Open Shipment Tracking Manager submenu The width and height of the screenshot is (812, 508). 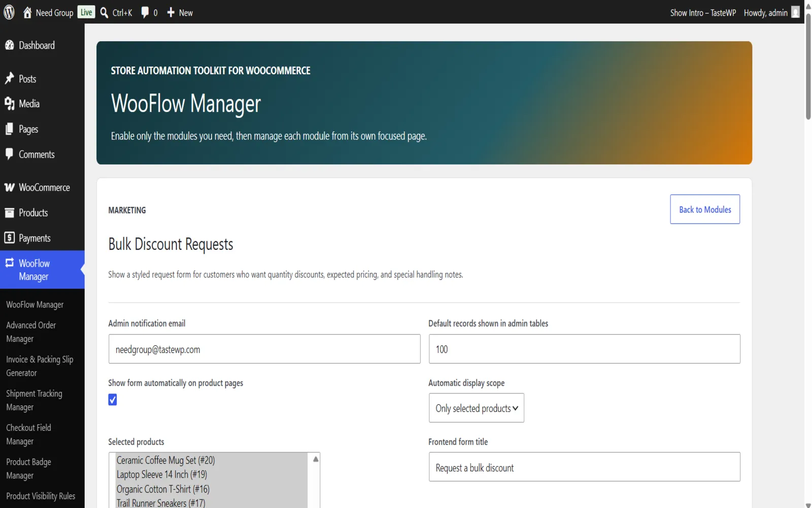(x=34, y=400)
